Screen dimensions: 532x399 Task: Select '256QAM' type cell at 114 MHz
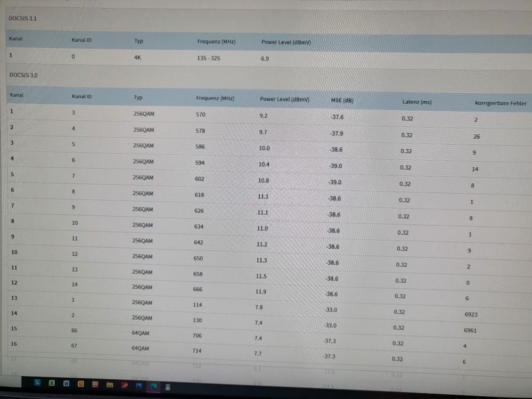pyautogui.click(x=142, y=302)
